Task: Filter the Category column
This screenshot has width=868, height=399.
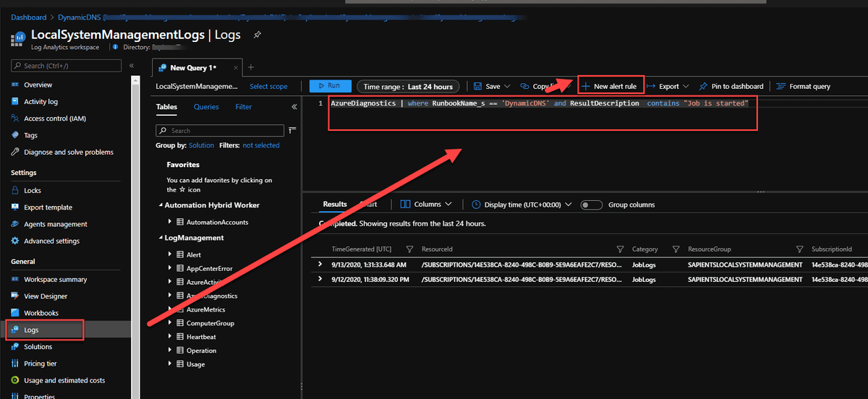Action: pyautogui.click(x=676, y=249)
